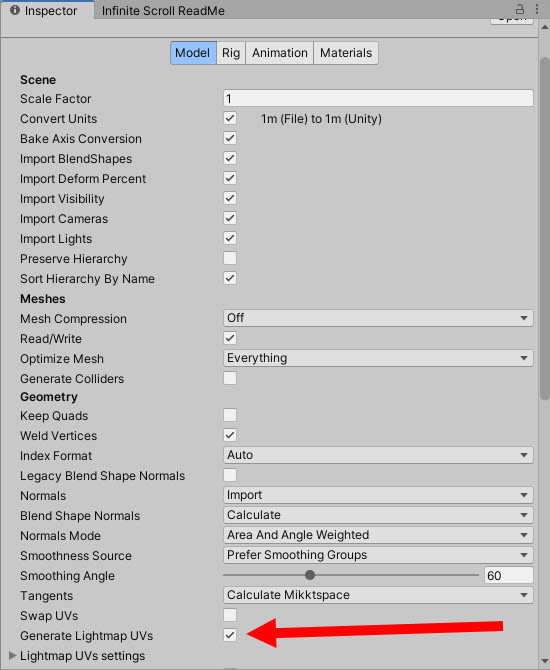The width and height of the screenshot is (550, 670).
Task: Toggle Import Visibility checkbox
Action: tap(230, 198)
